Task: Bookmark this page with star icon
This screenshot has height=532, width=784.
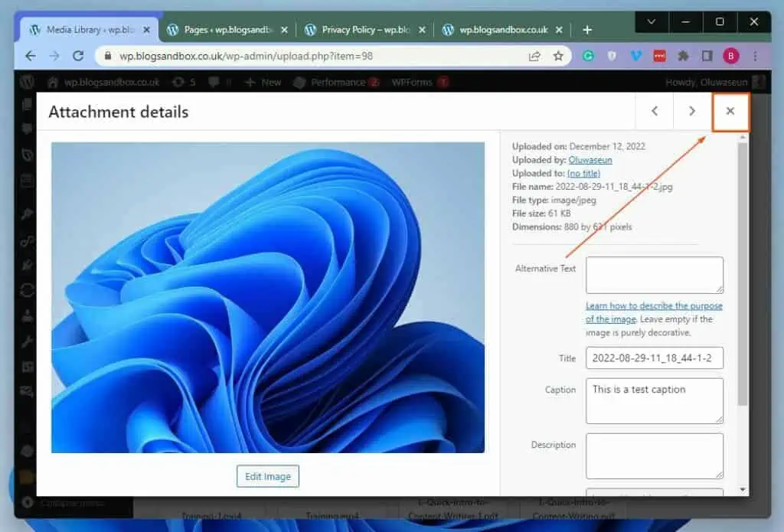Action: [558, 56]
